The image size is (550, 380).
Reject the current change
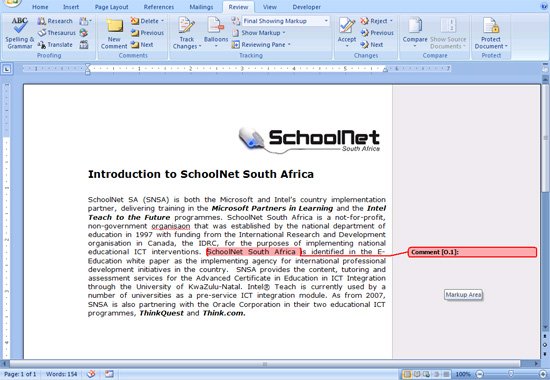374,21
